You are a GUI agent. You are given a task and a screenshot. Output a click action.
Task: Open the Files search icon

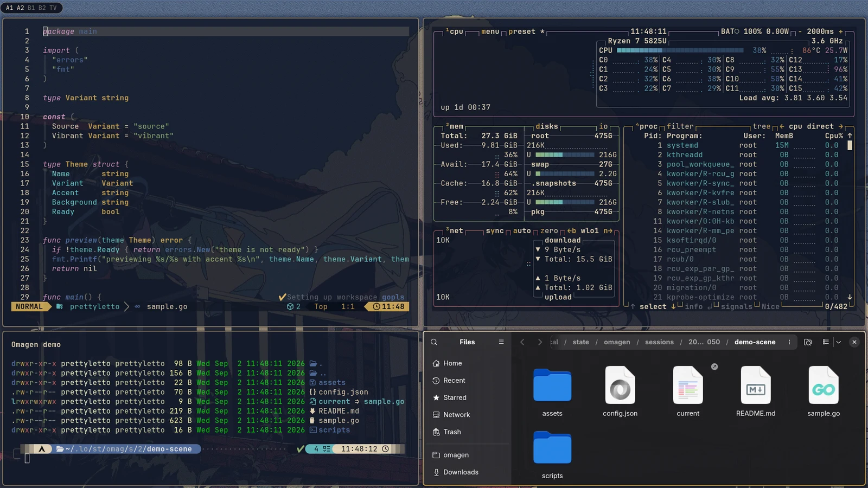point(434,342)
